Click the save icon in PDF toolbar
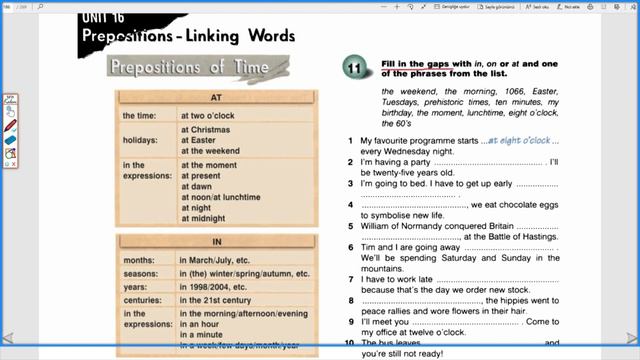The image size is (640, 360). 604,7
